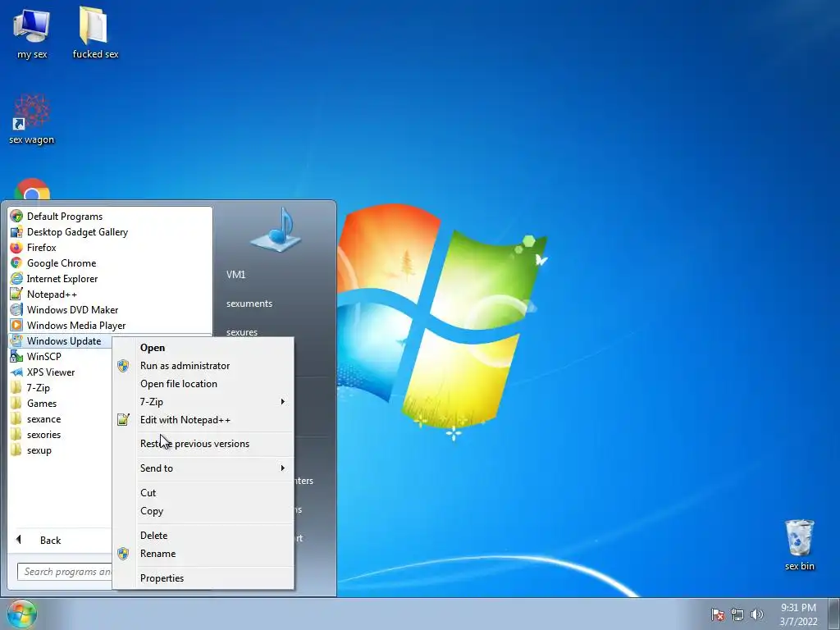Screen dimensions: 840x630
Task: Choose Open file location
Action: [x=203, y=384]
